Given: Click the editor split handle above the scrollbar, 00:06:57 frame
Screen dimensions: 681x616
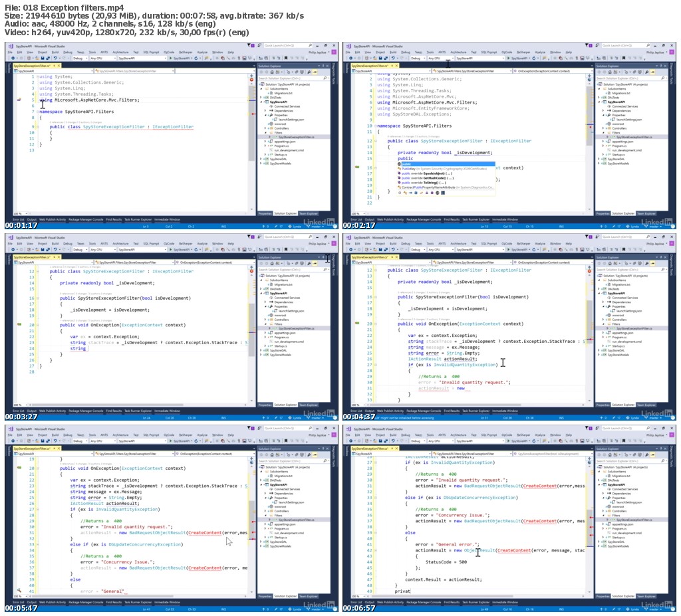Looking at the screenshot, I should [589, 459].
